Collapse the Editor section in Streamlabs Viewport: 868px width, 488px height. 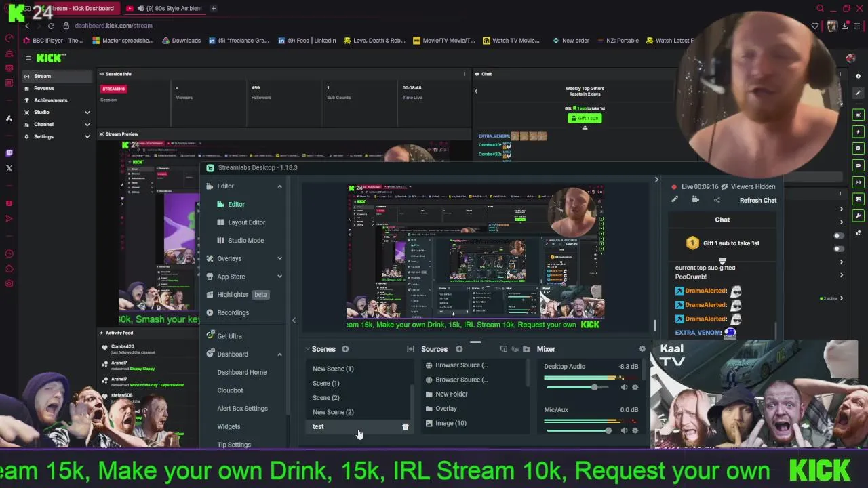pyautogui.click(x=279, y=186)
